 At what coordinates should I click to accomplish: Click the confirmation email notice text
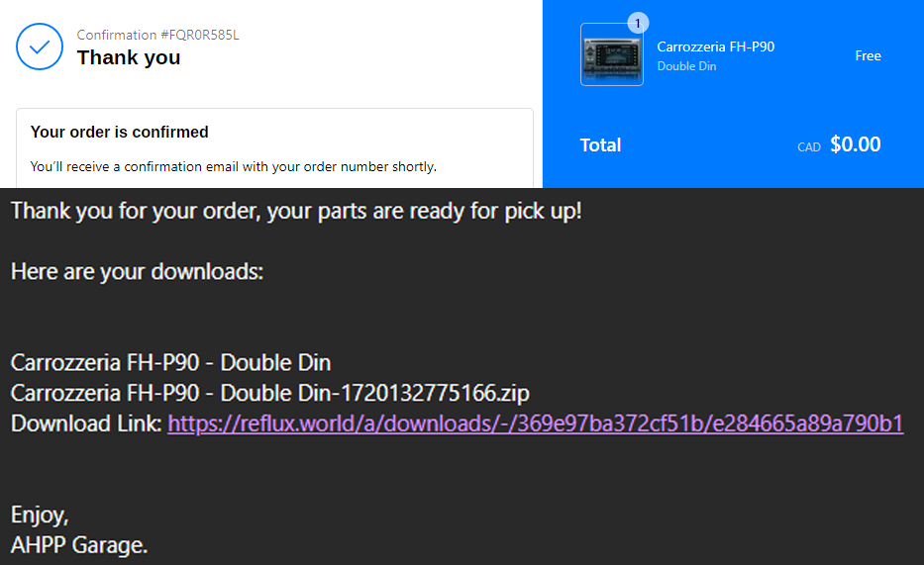tap(233, 166)
